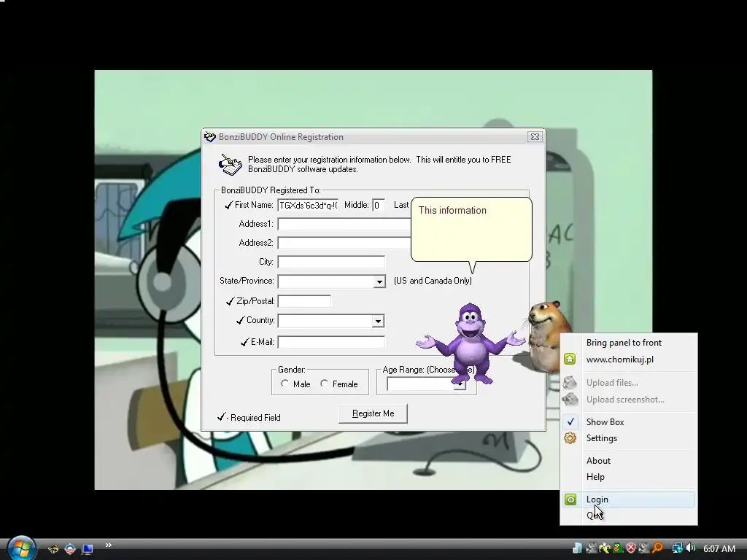Click the registration pen and paper icon
The height and width of the screenshot is (560, 747).
tap(231, 164)
